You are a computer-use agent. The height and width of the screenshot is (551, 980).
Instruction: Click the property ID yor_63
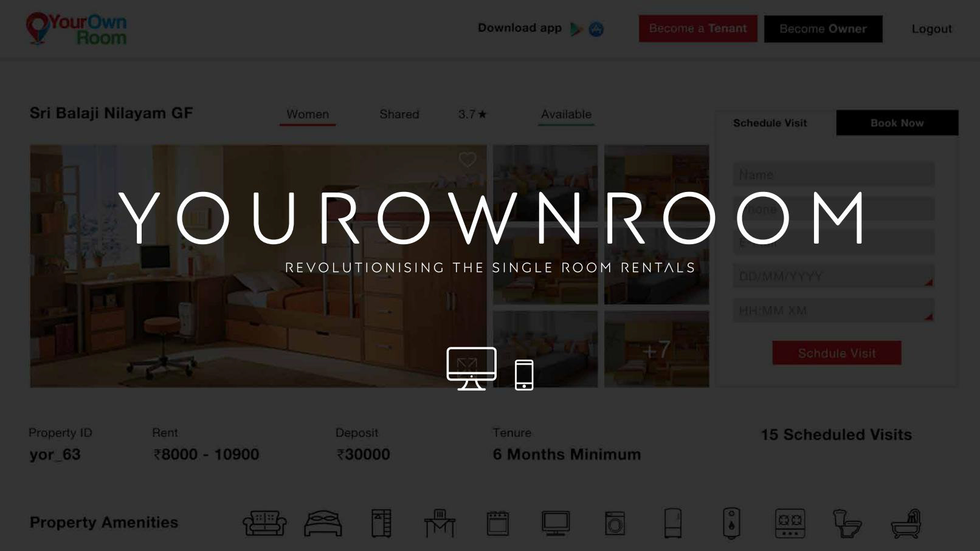coord(55,454)
